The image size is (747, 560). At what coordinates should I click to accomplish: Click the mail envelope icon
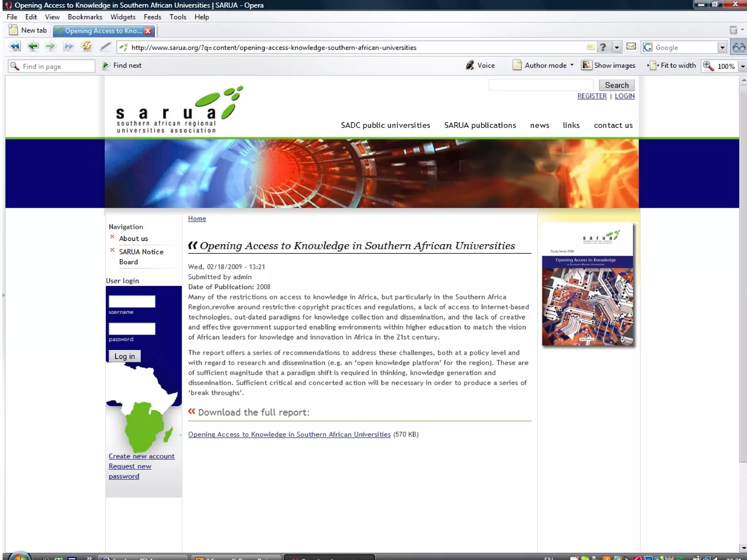(x=631, y=47)
